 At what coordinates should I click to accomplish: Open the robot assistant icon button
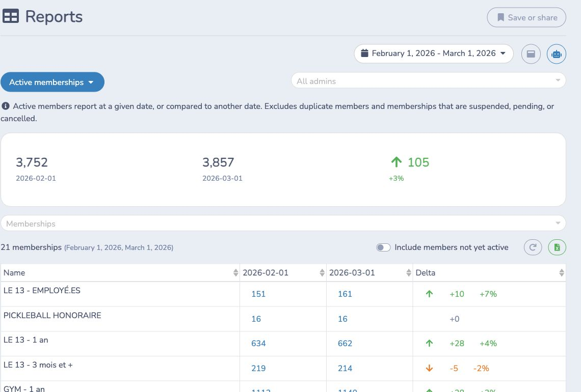click(557, 54)
